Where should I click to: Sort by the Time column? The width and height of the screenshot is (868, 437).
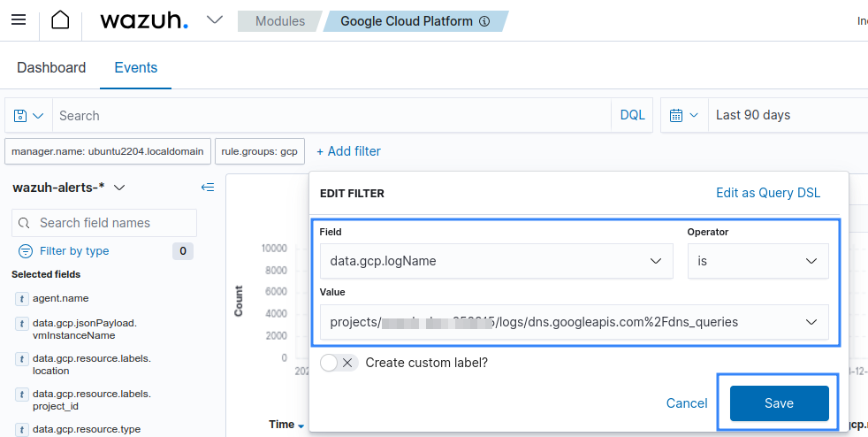(286, 425)
